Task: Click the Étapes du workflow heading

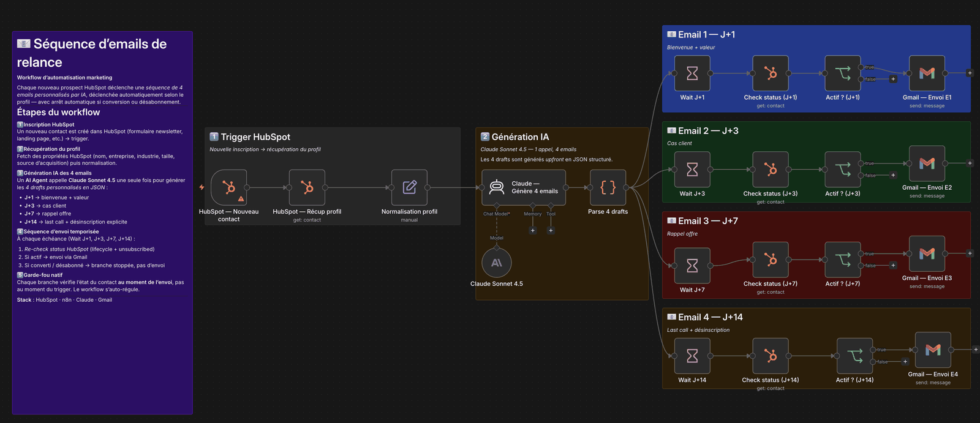Action: (x=58, y=112)
